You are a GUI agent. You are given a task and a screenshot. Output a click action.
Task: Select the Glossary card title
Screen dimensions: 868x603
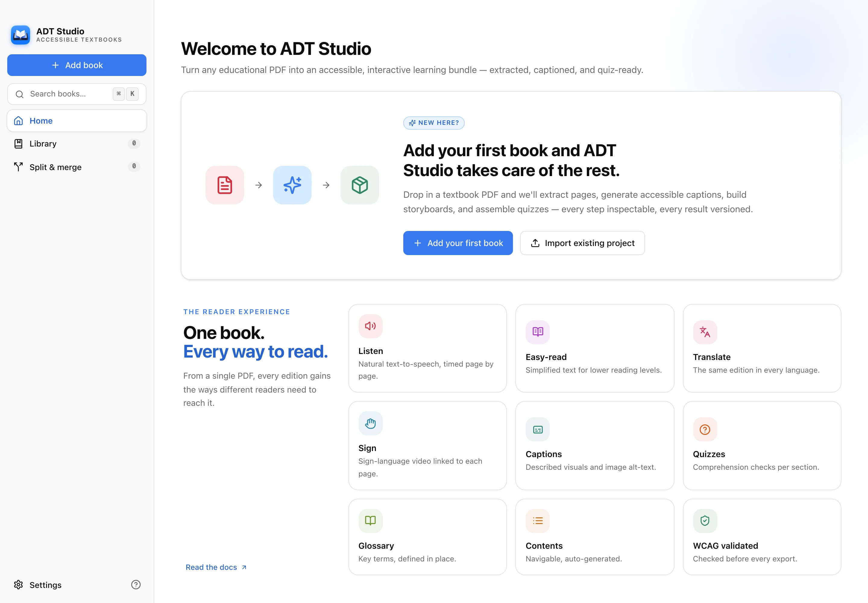click(x=376, y=546)
